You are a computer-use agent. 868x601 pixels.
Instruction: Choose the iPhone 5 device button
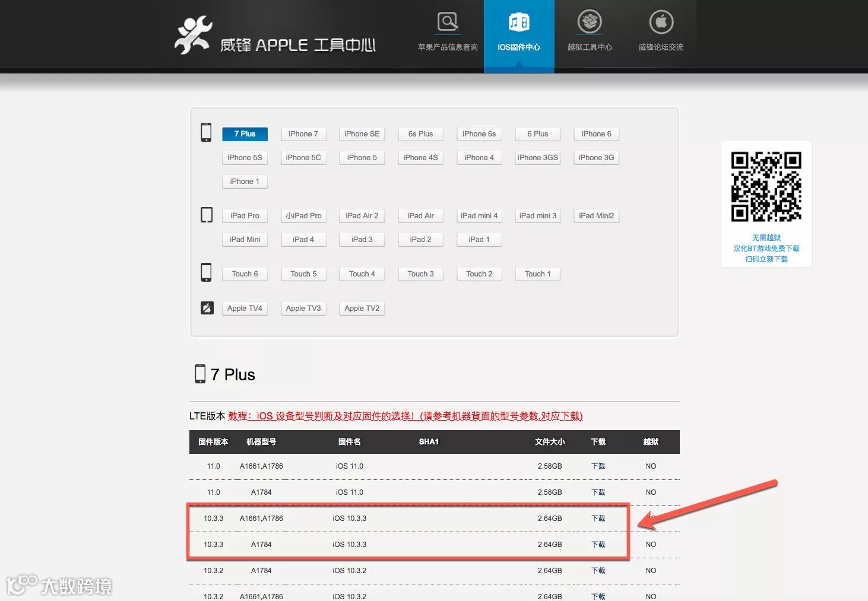[362, 158]
